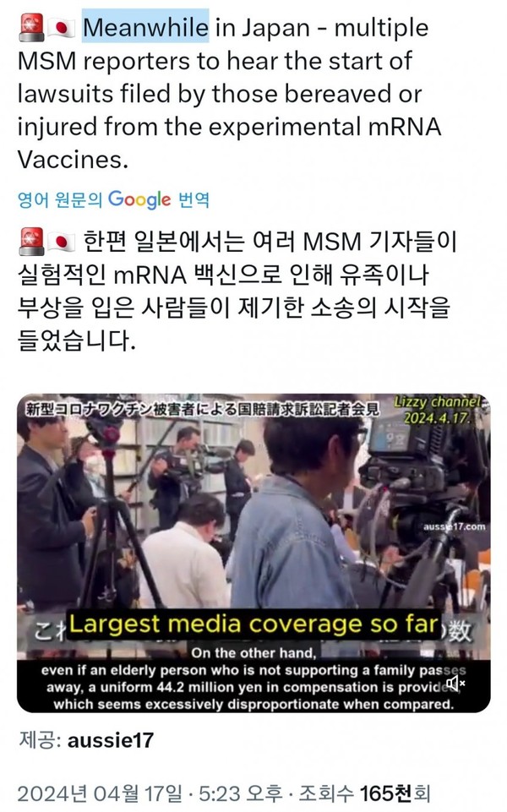The width and height of the screenshot is (507, 812).
Task: Click the siren emoji in the Korean translation
Action: (x=31, y=242)
